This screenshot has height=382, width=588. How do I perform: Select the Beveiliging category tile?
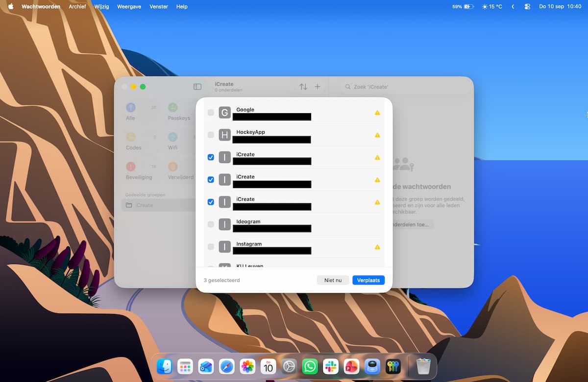click(x=141, y=171)
